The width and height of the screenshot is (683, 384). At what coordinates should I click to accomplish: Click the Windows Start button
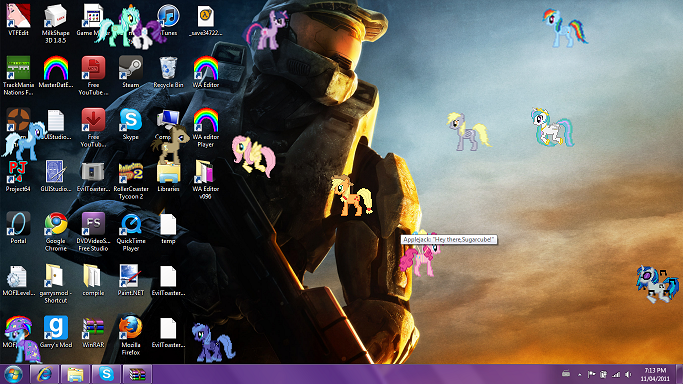click(13, 374)
